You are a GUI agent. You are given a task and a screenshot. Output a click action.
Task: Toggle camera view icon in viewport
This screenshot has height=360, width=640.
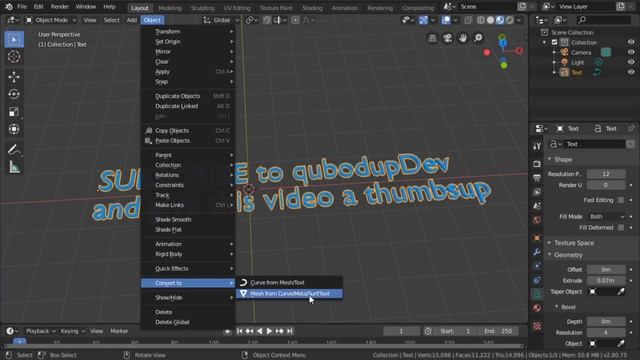pos(447,38)
